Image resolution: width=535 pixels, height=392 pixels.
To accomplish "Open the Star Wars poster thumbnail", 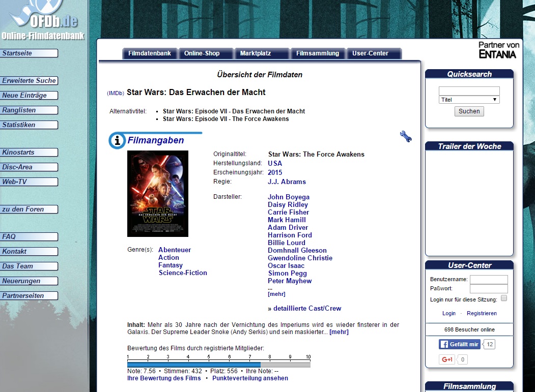I will click(158, 194).
